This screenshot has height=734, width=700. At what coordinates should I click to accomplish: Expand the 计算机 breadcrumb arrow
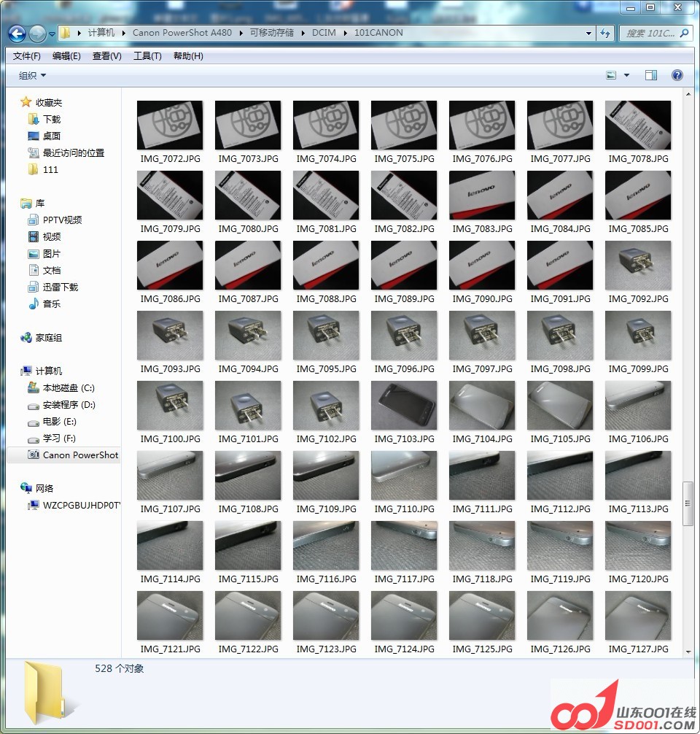coord(123,33)
